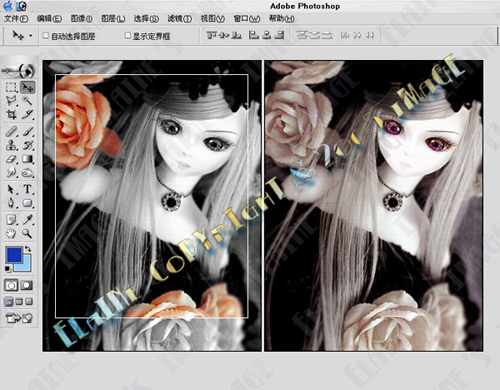The image size is (500, 390).
Task: Open the 视图(V) menu
Action: (x=213, y=18)
